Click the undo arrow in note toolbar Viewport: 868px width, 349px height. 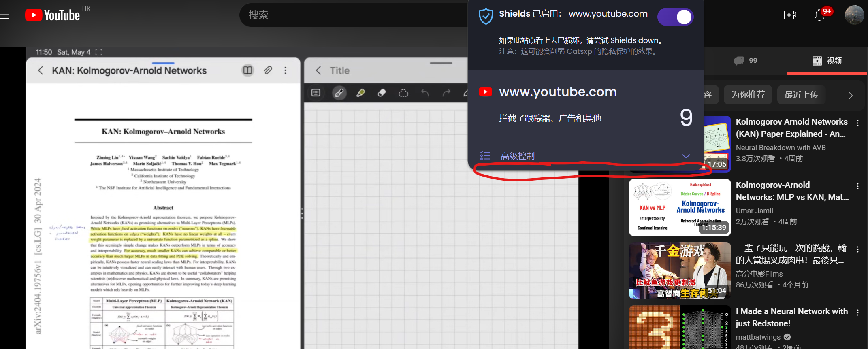pyautogui.click(x=425, y=93)
